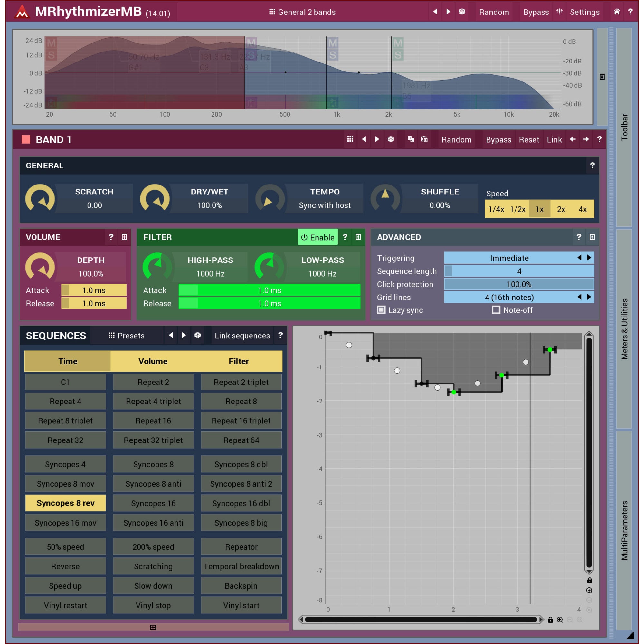Viewport: 644px width, 644px height.
Task: Toggle the Filter Enable button
Action: (318, 237)
